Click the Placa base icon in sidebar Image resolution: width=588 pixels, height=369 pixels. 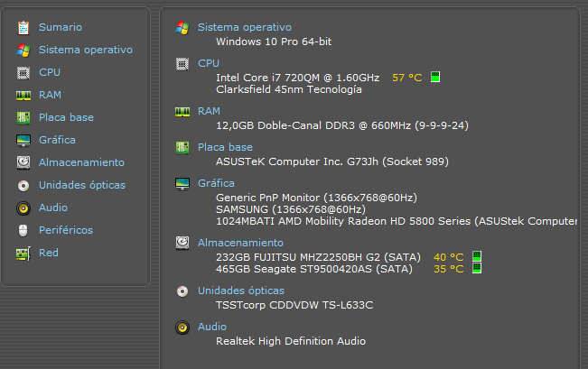(23, 117)
